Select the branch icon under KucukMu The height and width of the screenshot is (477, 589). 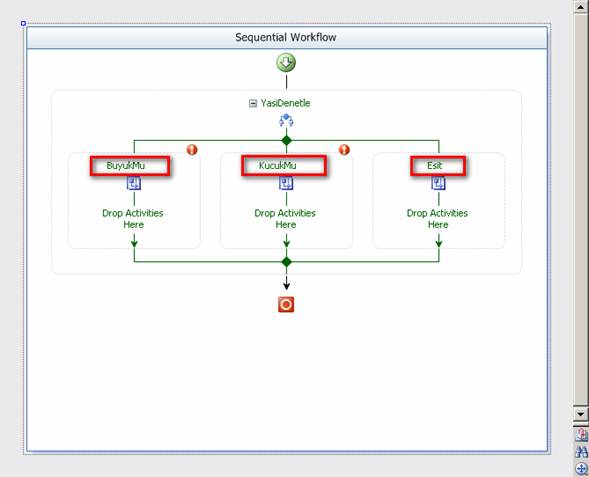(x=286, y=184)
